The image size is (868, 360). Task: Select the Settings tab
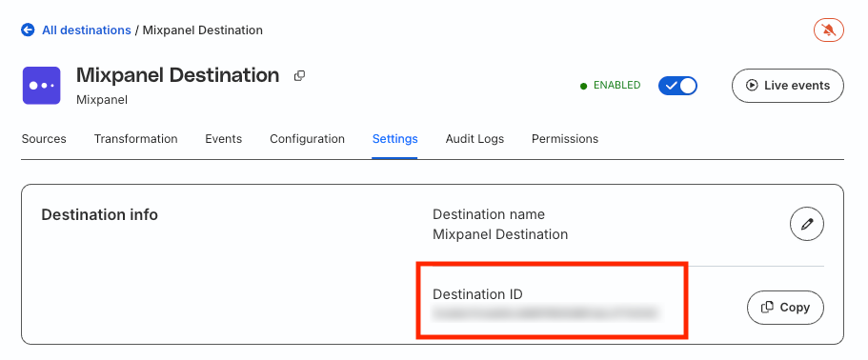[x=394, y=139]
